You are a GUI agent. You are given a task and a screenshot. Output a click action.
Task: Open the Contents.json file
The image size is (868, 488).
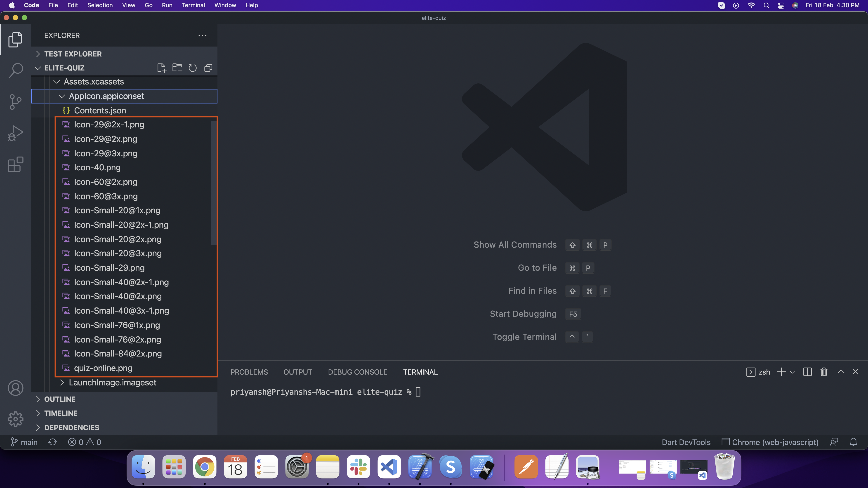100,110
